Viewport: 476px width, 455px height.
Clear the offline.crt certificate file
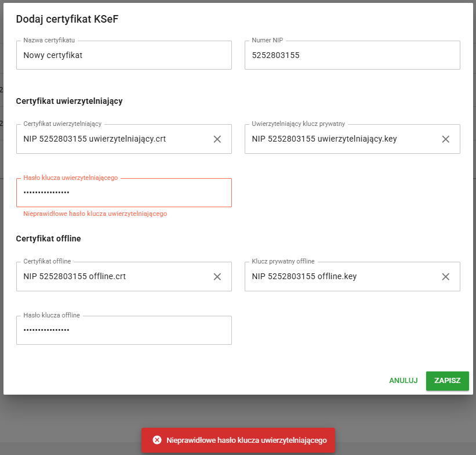[217, 277]
